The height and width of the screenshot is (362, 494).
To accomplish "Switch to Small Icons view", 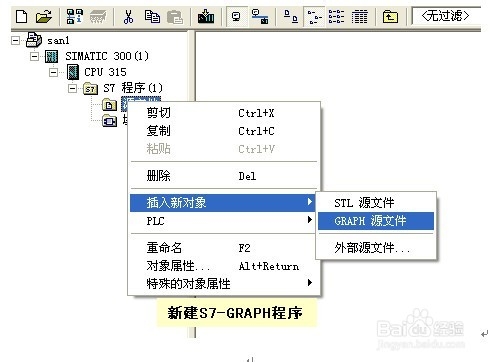I will [314, 17].
